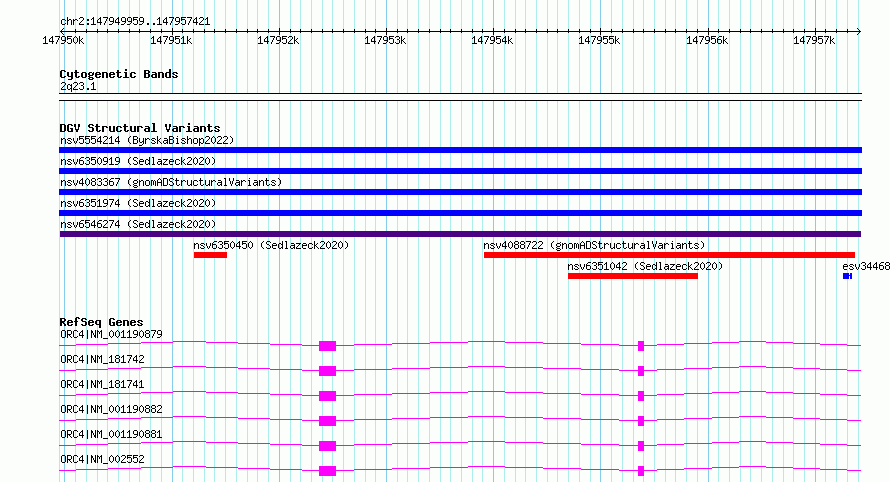890x482 pixels.
Task: Click the 147952k ruler tick label
Action: (x=278, y=41)
